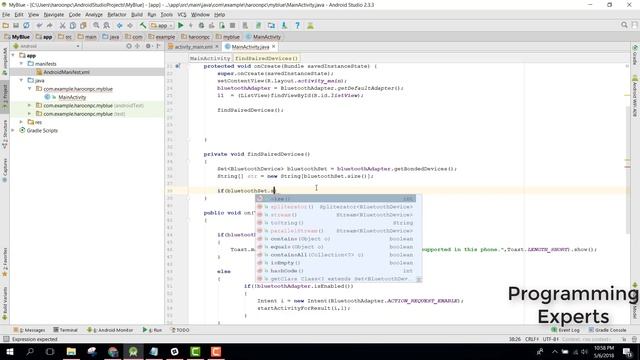Expand the test package node
The image size is (640, 360).
coord(29,114)
